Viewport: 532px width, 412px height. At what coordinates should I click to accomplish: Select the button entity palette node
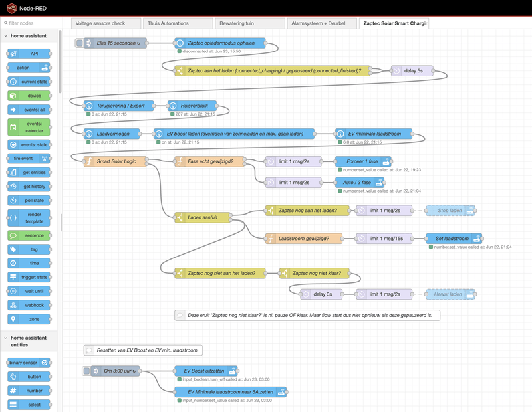(x=29, y=377)
